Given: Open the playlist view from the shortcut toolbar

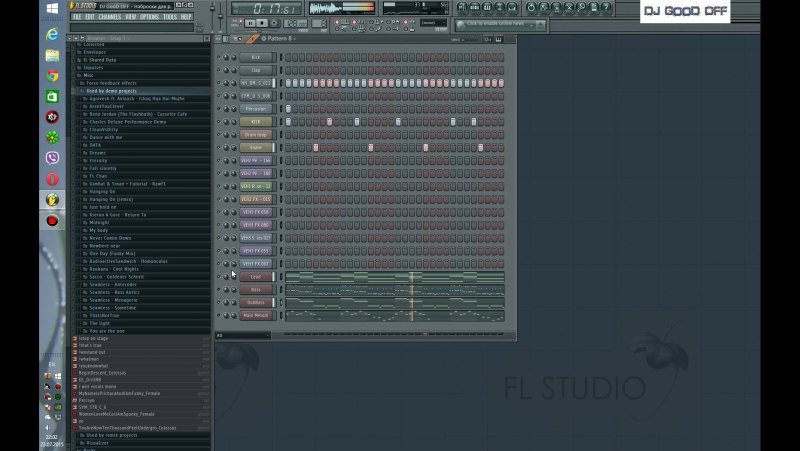Looking at the screenshot, I should 462,7.
